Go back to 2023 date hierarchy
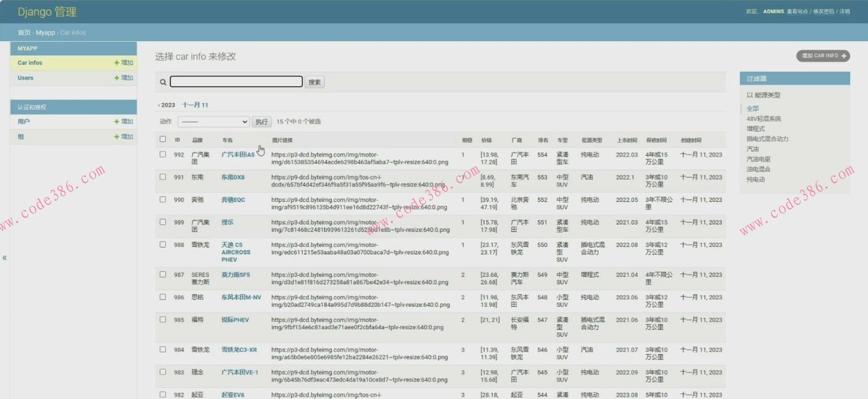 click(x=167, y=105)
